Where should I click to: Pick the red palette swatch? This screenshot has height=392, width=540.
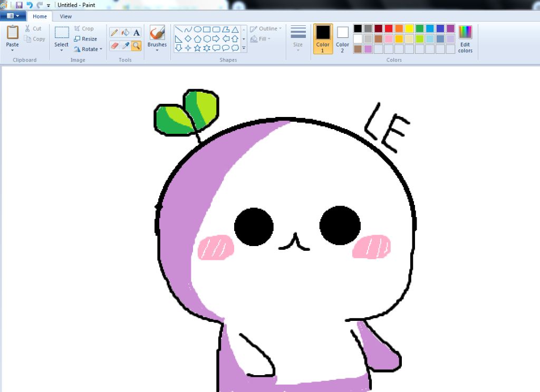click(389, 28)
